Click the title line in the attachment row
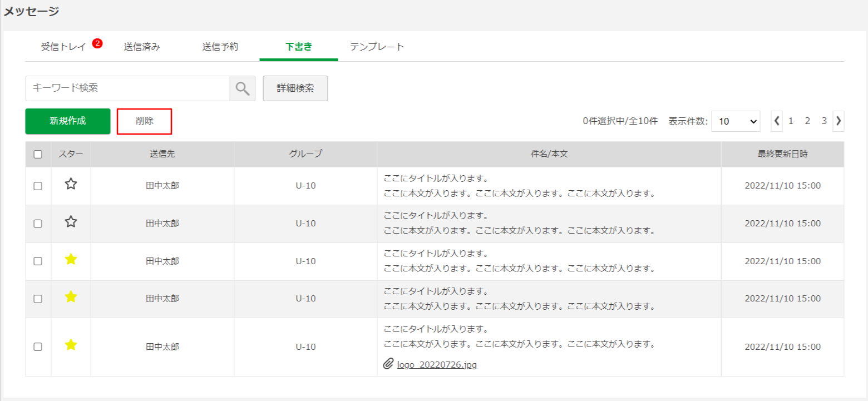The width and height of the screenshot is (868, 401). [436, 329]
